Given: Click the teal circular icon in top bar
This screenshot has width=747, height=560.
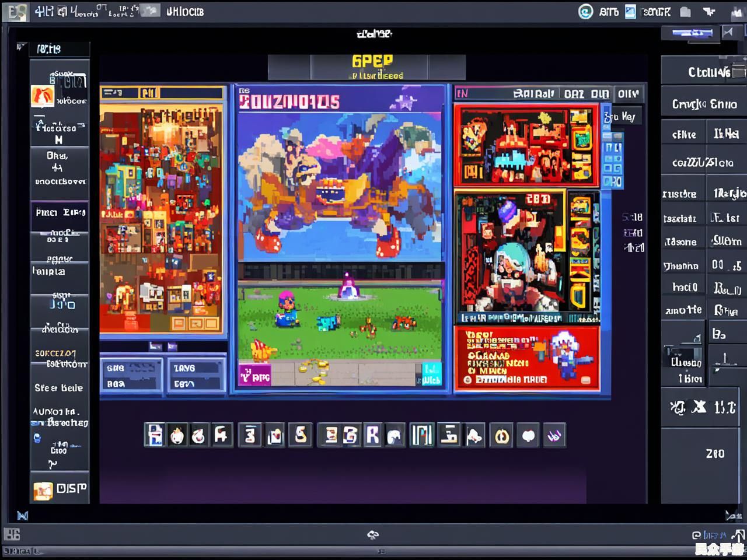Looking at the screenshot, I should coord(585,12).
